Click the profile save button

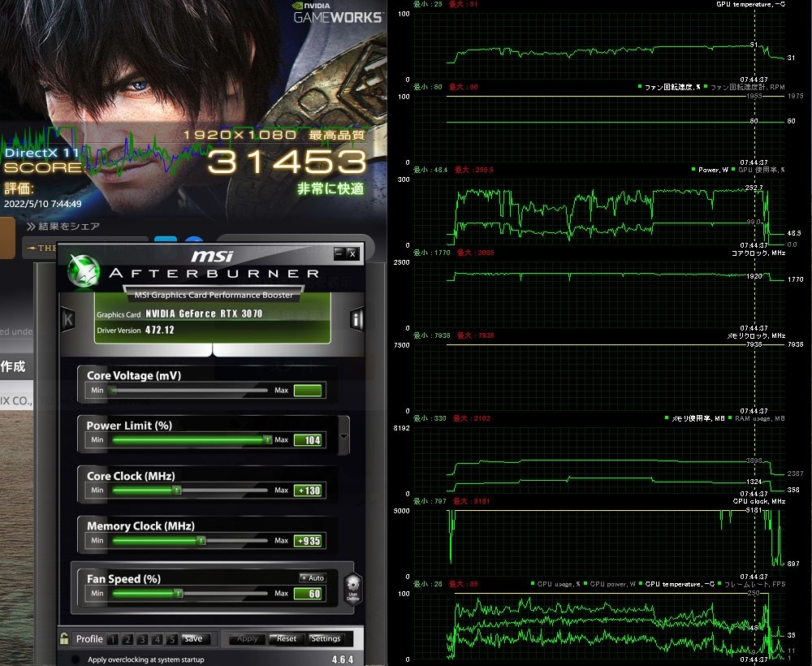click(x=195, y=639)
